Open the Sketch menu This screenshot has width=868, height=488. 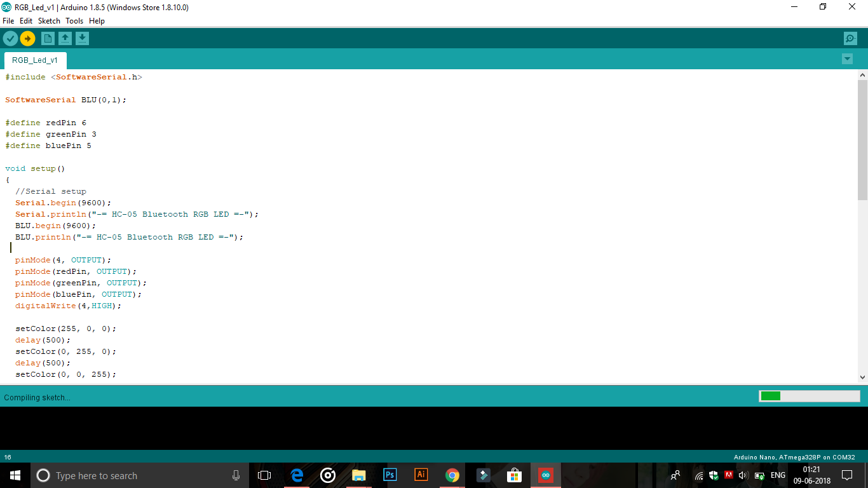[48, 20]
